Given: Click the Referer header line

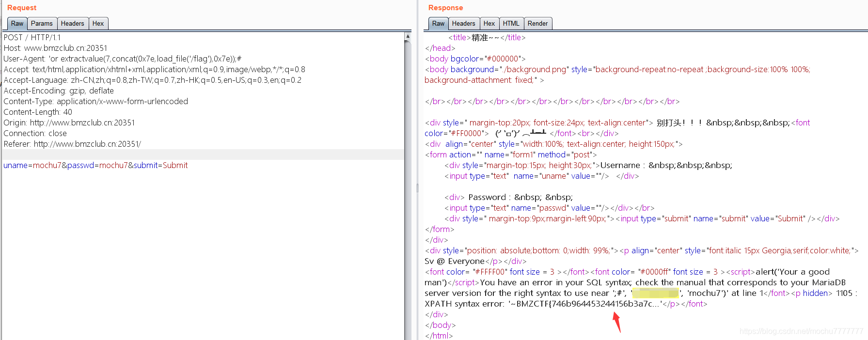Looking at the screenshot, I should [72, 144].
